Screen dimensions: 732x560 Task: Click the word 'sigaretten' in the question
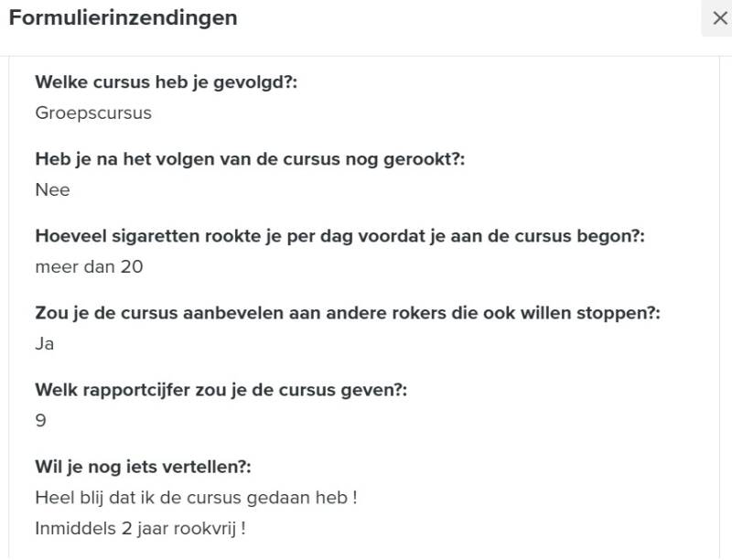pos(149,236)
